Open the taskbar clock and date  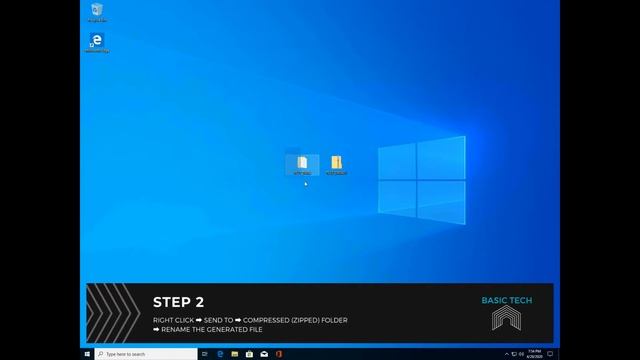pyautogui.click(x=534, y=354)
